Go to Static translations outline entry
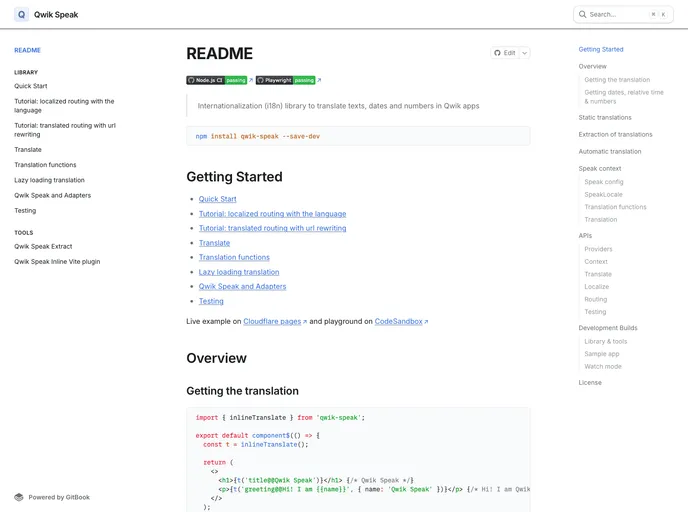This screenshot has width=688, height=512. pyautogui.click(x=605, y=117)
